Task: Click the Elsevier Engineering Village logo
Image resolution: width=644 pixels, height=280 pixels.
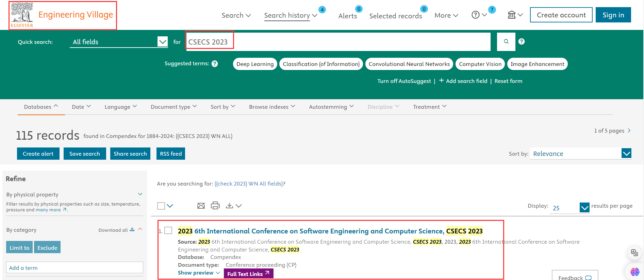Action: pyautogui.click(x=62, y=15)
